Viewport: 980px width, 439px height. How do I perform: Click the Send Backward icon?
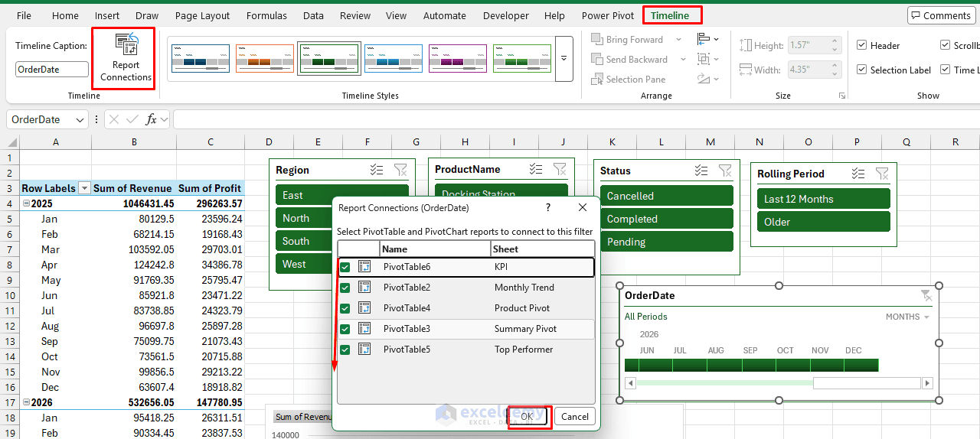click(597, 60)
